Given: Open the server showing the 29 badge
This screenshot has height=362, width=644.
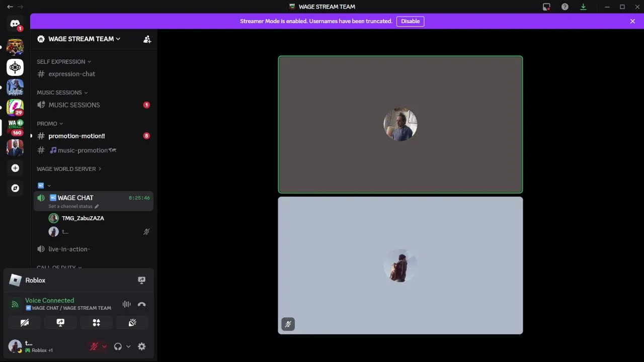Looking at the screenshot, I should pyautogui.click(x=15, y=107).
